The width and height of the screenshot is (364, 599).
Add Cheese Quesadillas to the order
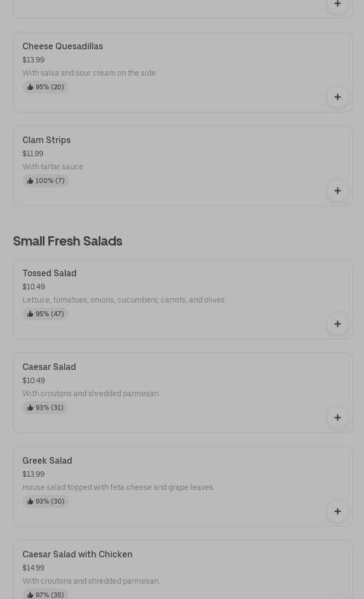[x=338, y=97]
